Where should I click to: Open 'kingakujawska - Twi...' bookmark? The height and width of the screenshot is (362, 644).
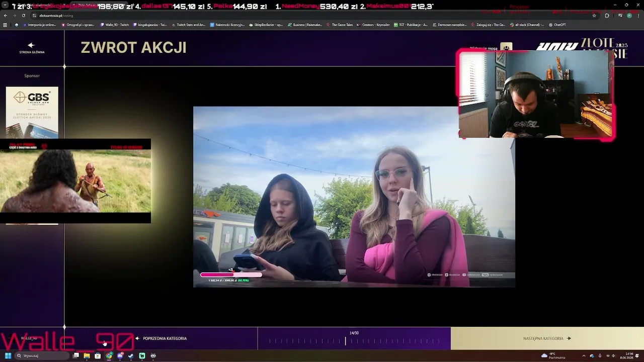click(x=150, y=25)
